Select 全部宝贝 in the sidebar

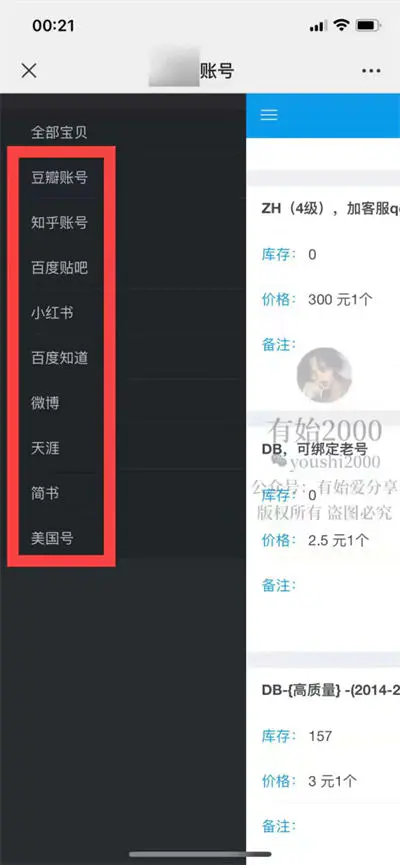59,132
